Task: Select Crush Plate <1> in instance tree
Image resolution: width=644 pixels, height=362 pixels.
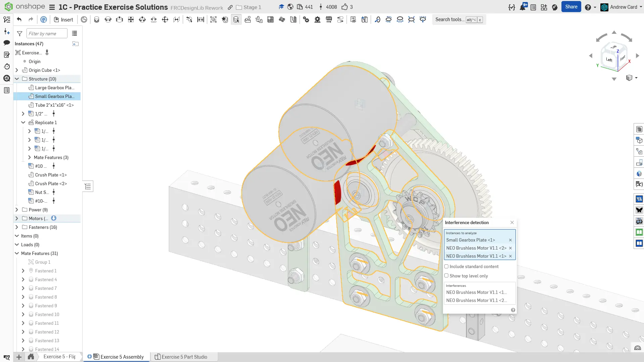Action: pyautogui.click(x=51, y=175)
